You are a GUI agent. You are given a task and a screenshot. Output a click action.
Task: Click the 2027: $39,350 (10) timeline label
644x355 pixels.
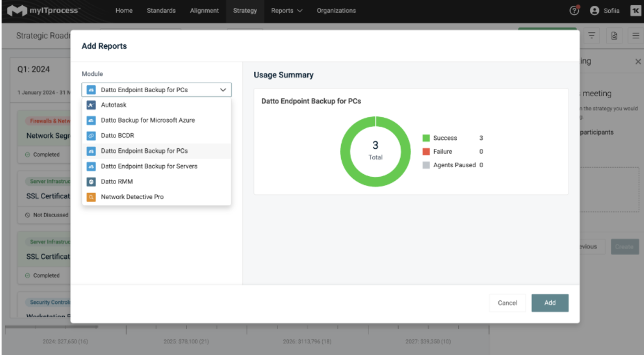pyautogui.click(x=428, y=342)
